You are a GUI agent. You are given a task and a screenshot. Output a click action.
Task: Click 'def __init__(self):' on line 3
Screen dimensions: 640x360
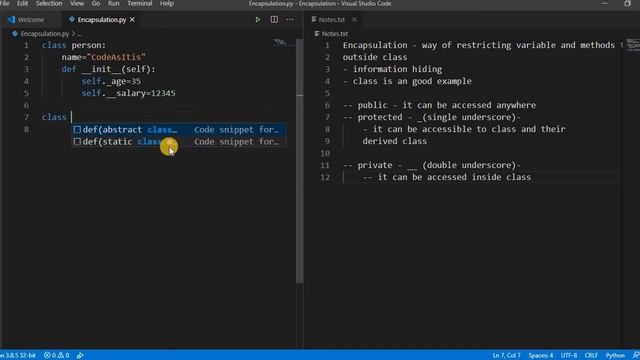tap(109, 69)
